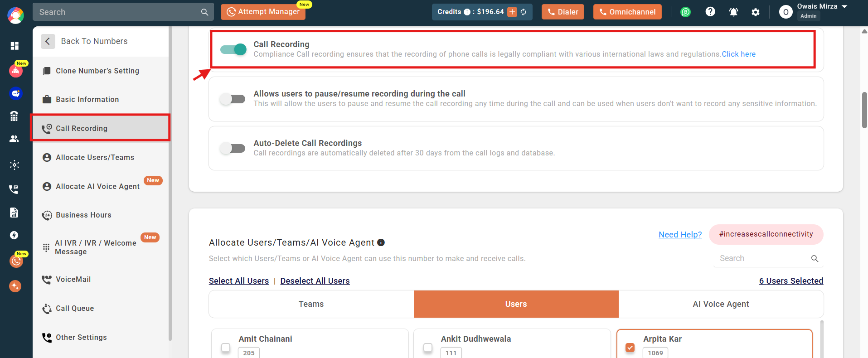Uncheck the Arpita Kar checkbox
Viewport: 868px width, 358px height.
pos(630,348)
